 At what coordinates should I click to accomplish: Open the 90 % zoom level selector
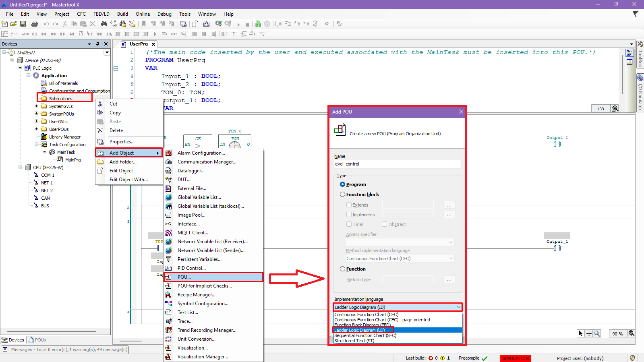pyautogui.click(x=617, y=333)
